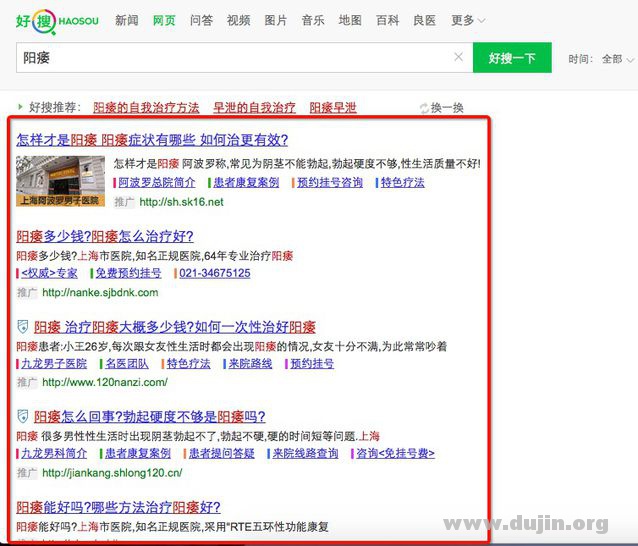Open first result's 患者康复案例 sublink
The image size is (638, 546).
click(x=246, y=182)
